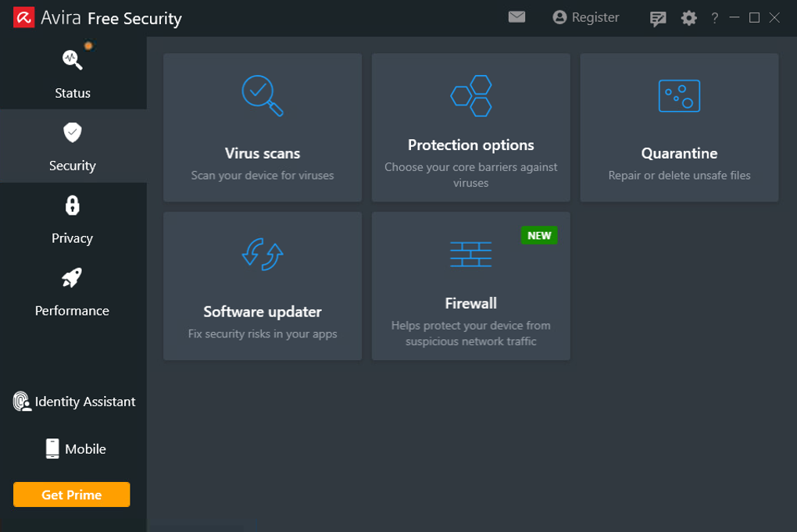Screen dimensions: 797x532
Task: Open the new Firewall feature
Action: 470,285
